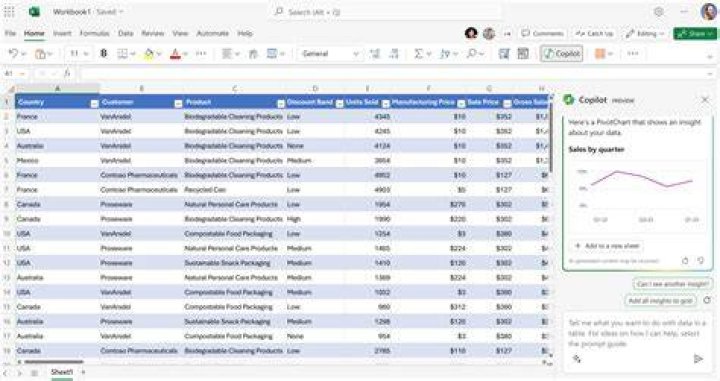The height and width of the screenshot is (381, 720).
Task: Click Add to a new sheet
Action: pyautogui.click(x=607, y=246)
